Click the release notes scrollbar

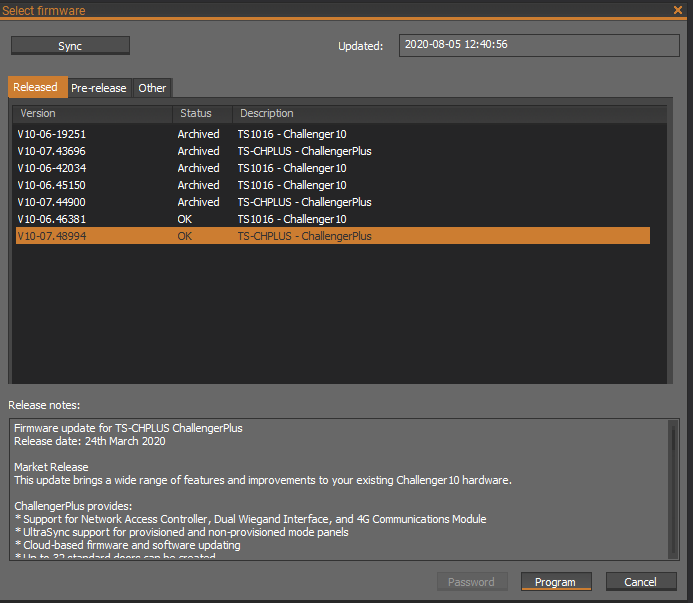pyautogui.click(x=673, y=489)
